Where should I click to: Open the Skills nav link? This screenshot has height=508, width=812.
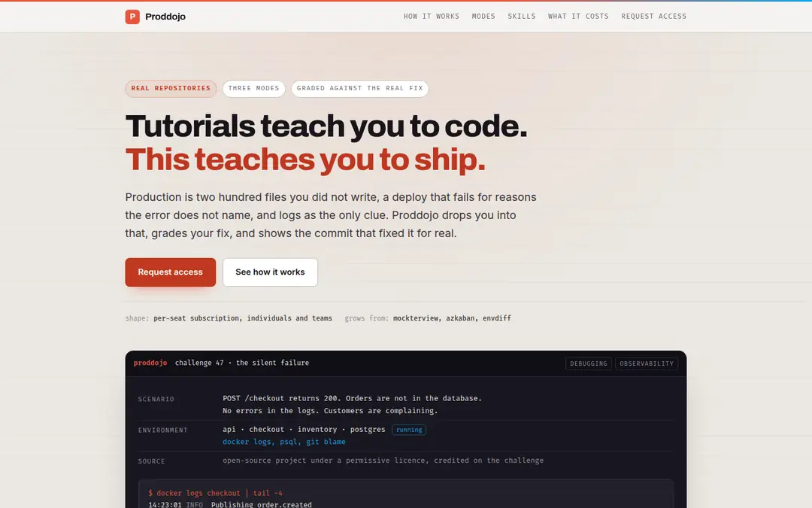coord(522,17)
